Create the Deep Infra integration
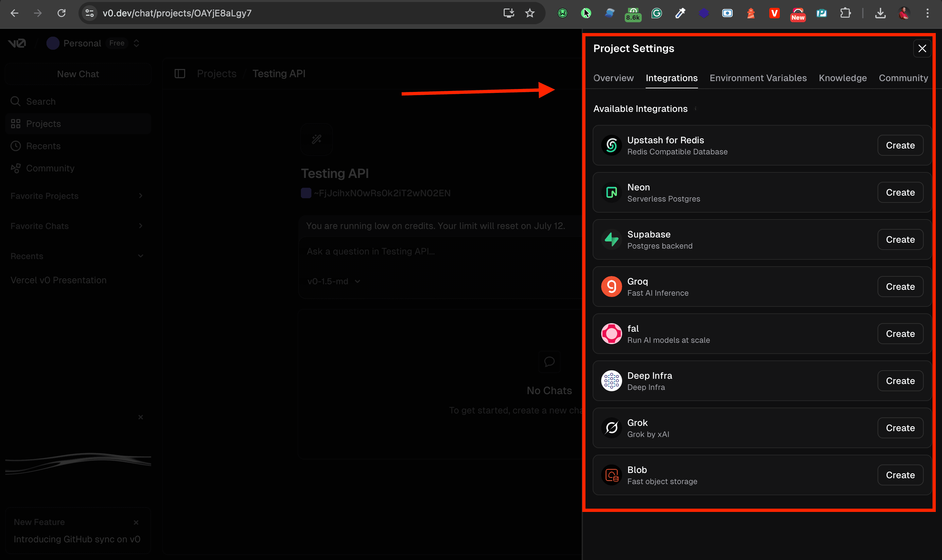 (900, 381)
